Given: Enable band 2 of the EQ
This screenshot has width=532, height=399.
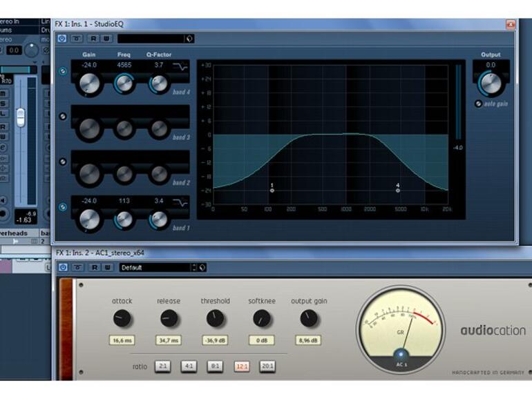Looking at the screenshot, I should pyautogui.click(x=63, y=162).
